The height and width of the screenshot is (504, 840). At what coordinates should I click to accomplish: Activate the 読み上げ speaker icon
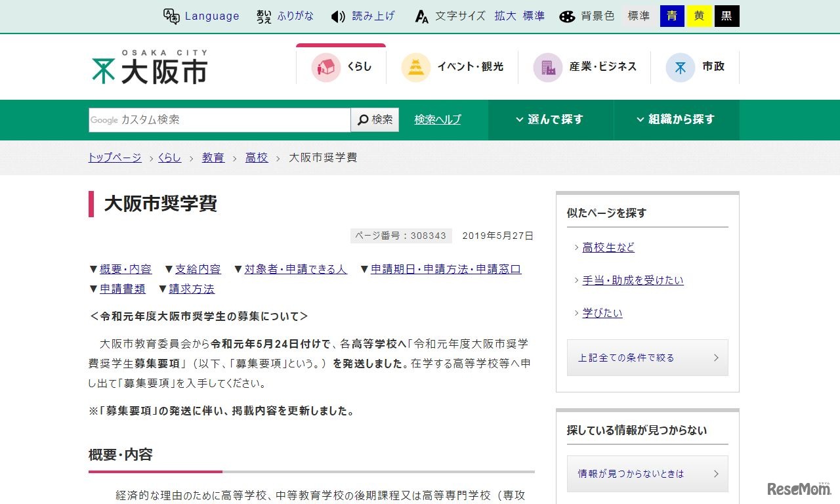click(x=337, y=16)
